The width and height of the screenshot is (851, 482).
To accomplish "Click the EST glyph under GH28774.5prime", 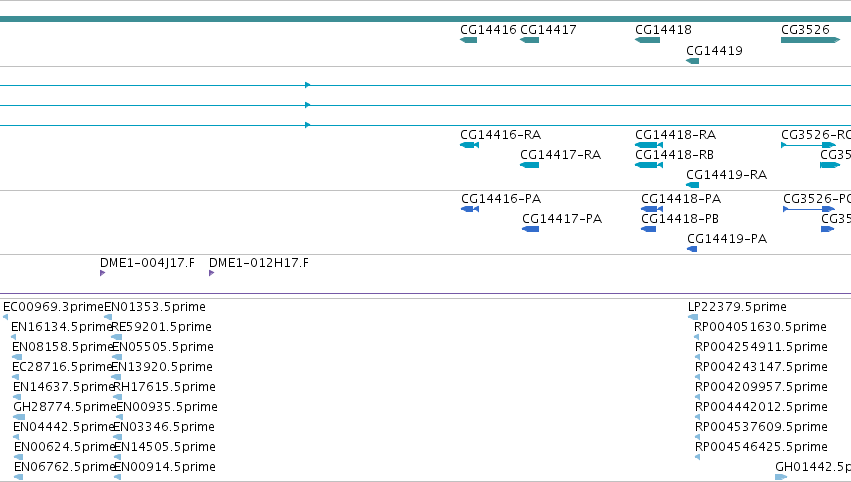I will tap(19, 417).
